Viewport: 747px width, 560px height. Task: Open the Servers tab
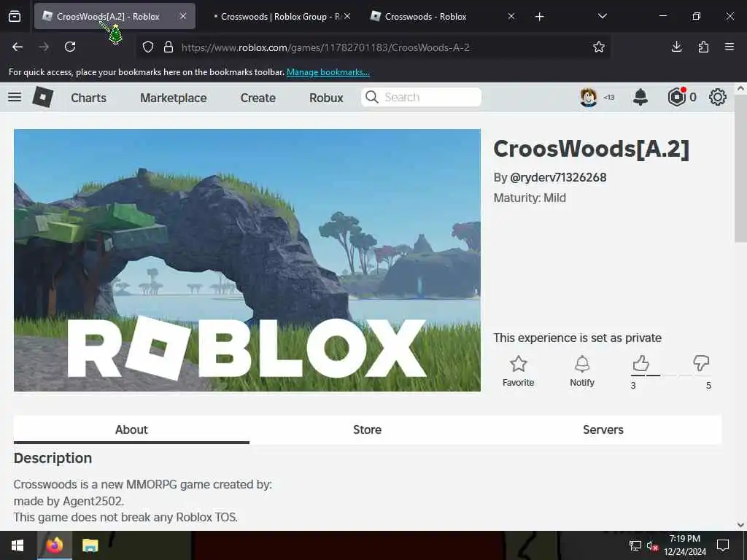coord(603,429)
